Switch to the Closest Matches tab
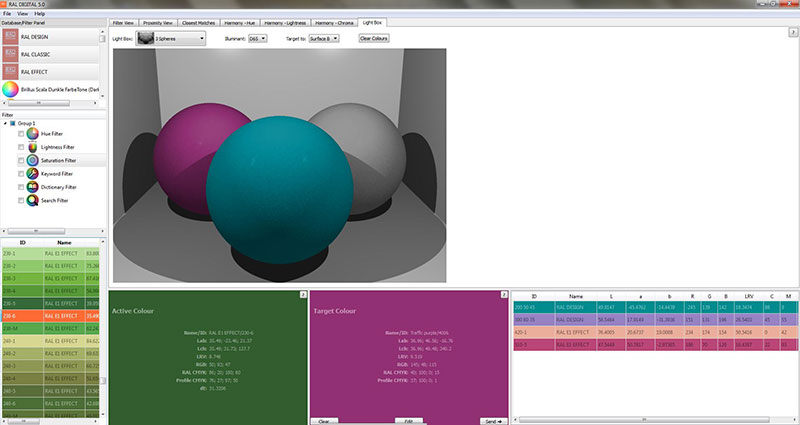The image size is (800, 425). pyautogui.click(x=198, y=23)
